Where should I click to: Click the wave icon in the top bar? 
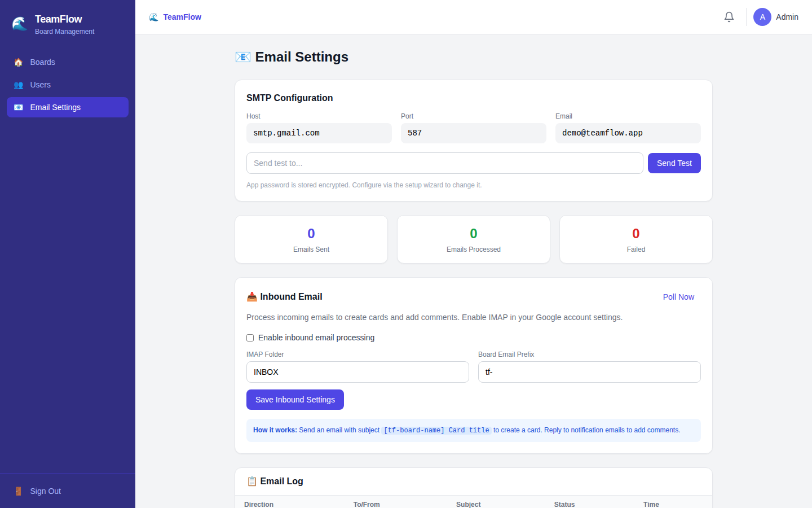click(153, 17)
